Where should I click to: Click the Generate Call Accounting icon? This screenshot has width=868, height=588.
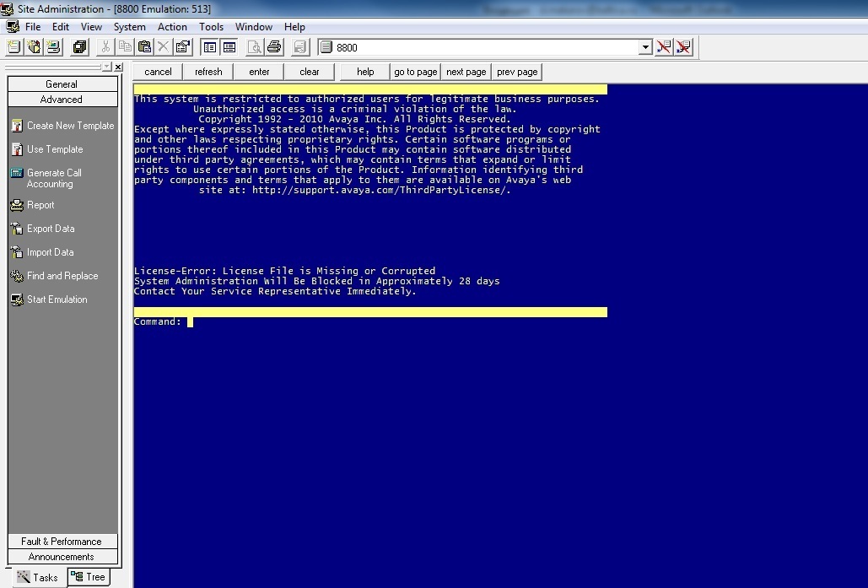(x=17, y=173)
